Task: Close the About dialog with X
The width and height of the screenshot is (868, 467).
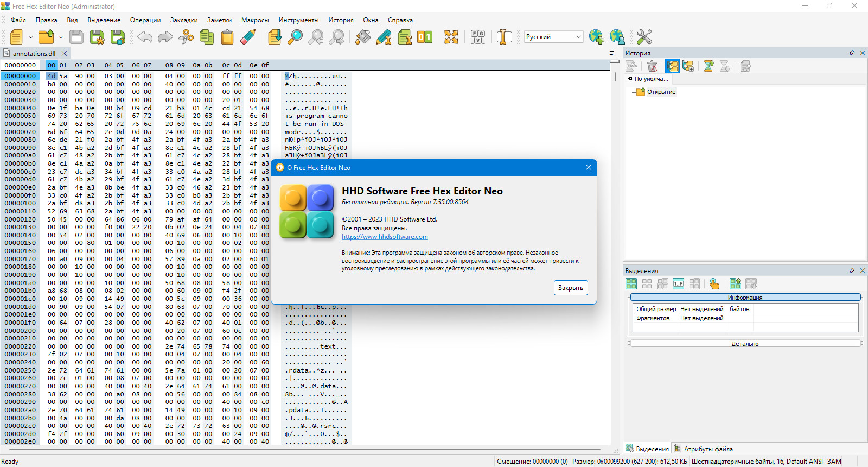Action: (x=588, y=167)
